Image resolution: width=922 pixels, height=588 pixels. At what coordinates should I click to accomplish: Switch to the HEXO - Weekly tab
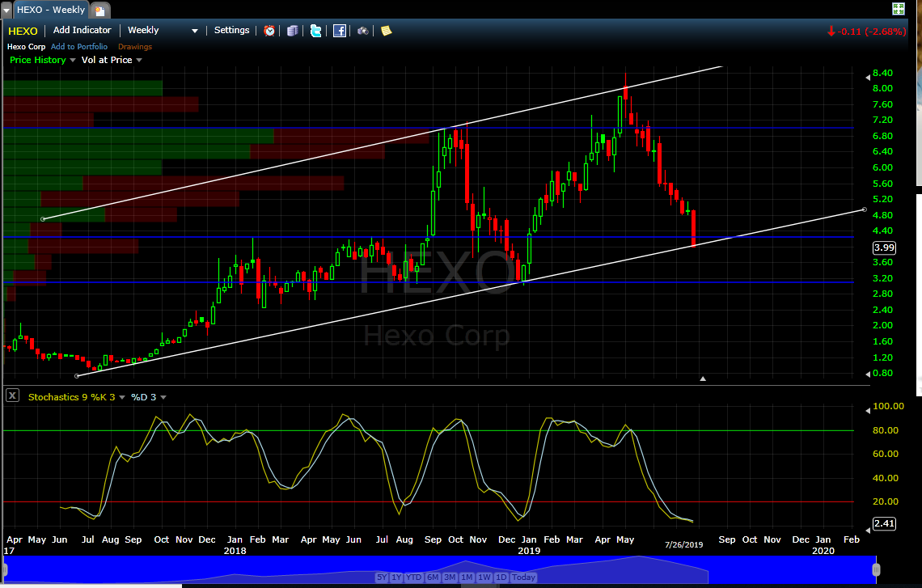click(51, 10)
